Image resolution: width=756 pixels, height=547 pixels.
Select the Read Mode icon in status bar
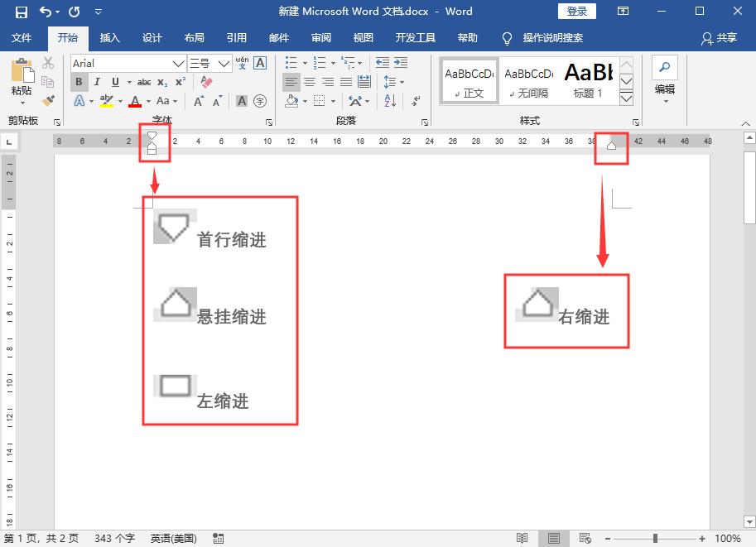522,538
